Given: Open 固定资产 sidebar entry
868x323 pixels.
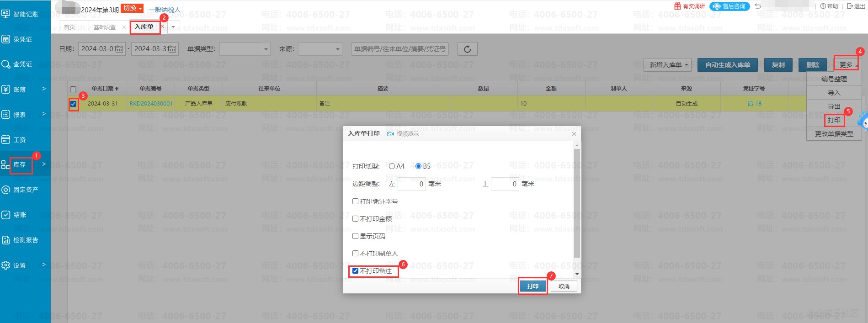Looking at the screenshot, I should point(20,190).
